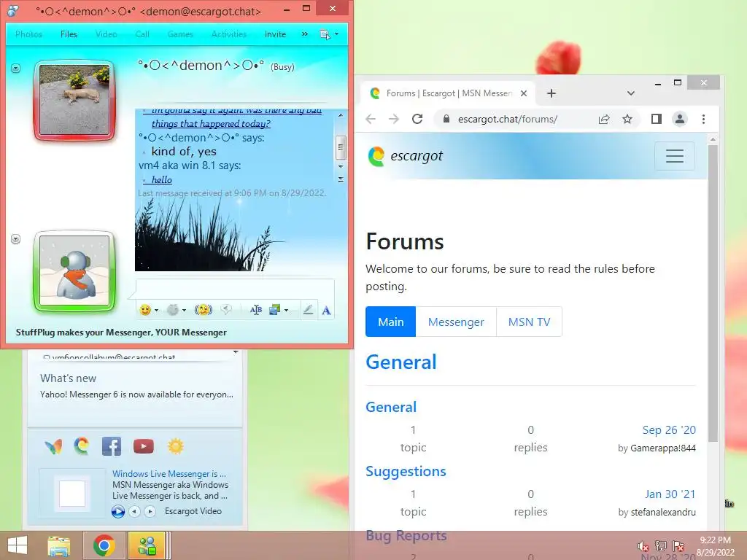This screenshot has width=747, height=560.
Task: Click the message input field in chat window
Action: tap(235, 289)
